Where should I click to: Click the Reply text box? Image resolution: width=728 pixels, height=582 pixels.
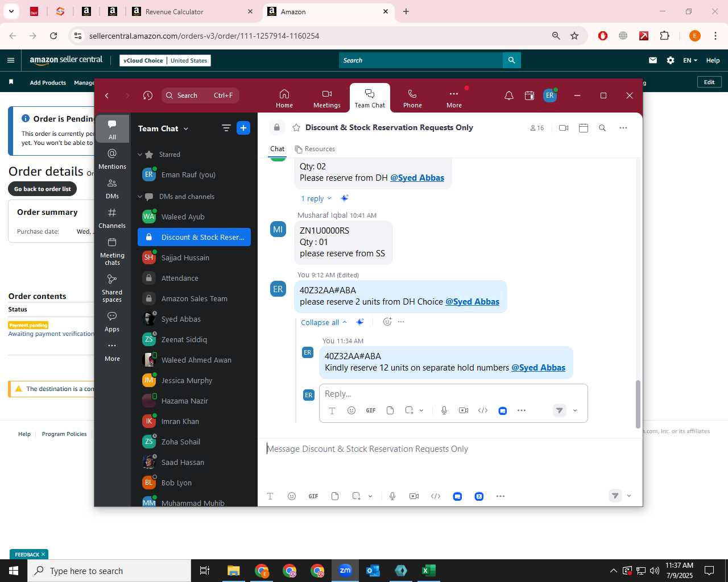point(453,394)
